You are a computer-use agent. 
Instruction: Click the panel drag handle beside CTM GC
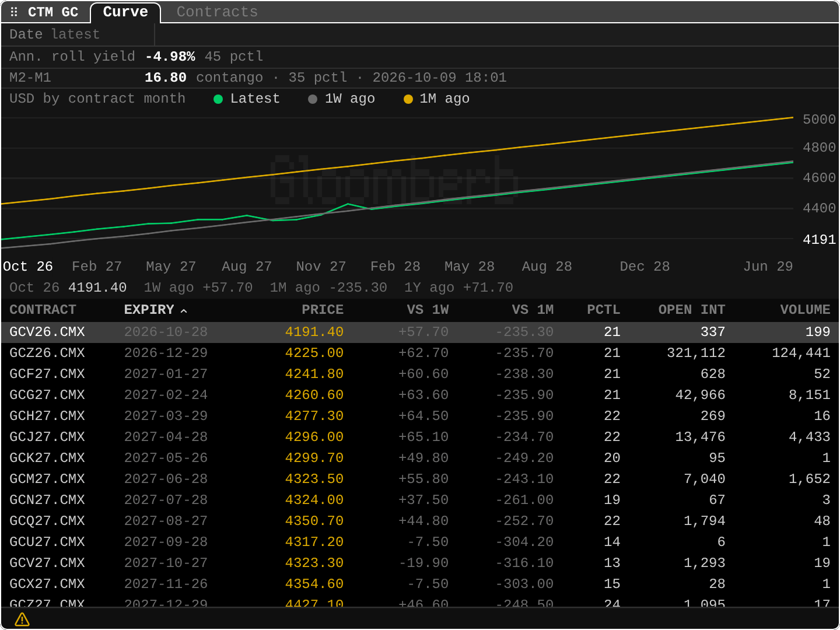14,12
